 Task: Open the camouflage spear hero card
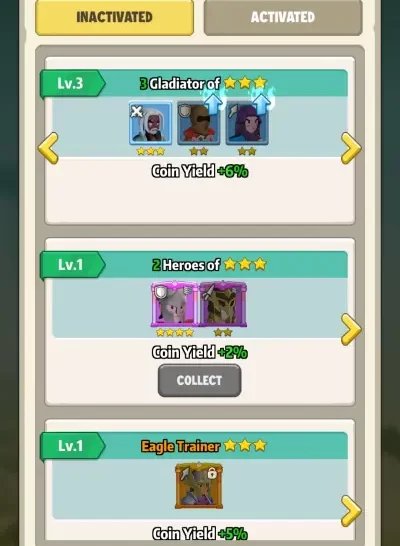click(223, 305)
